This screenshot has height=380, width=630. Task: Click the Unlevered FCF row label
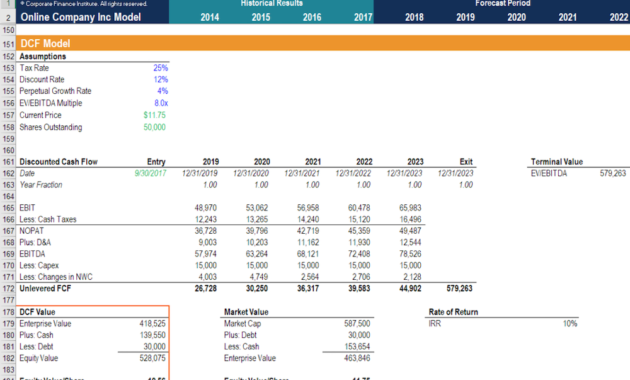tap(45, 288)
